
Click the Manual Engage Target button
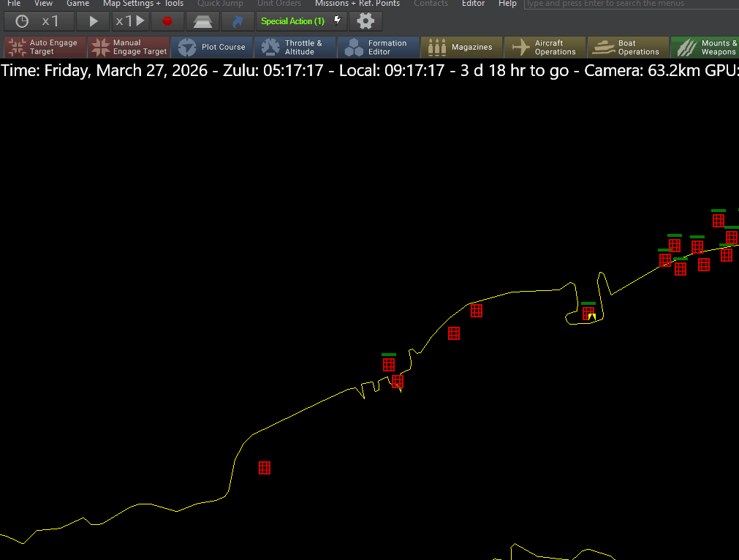coord(128,47)
